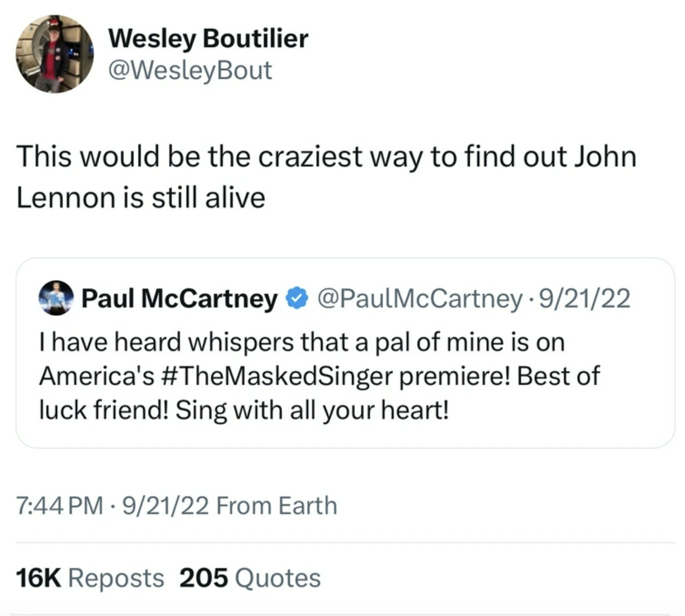This screenshot has height=616, width=685.
Task: Open the Wesley Boutilier display name
Action: 208,40
